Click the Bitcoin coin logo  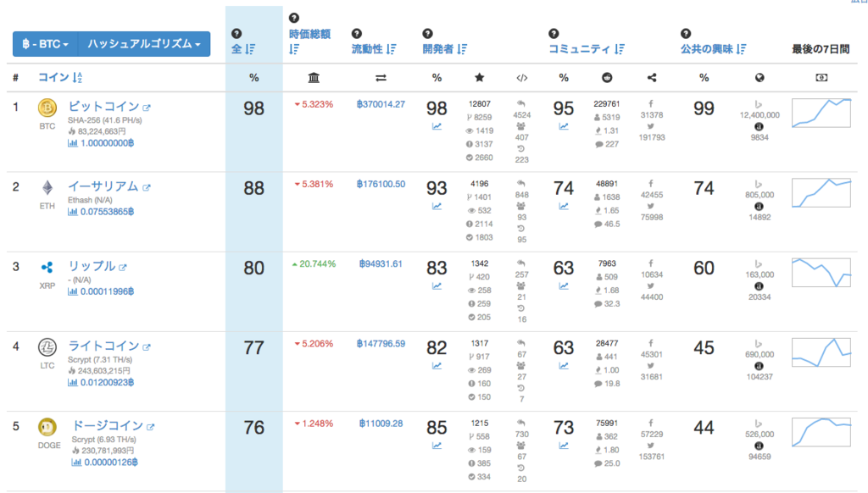pos(47,108)
